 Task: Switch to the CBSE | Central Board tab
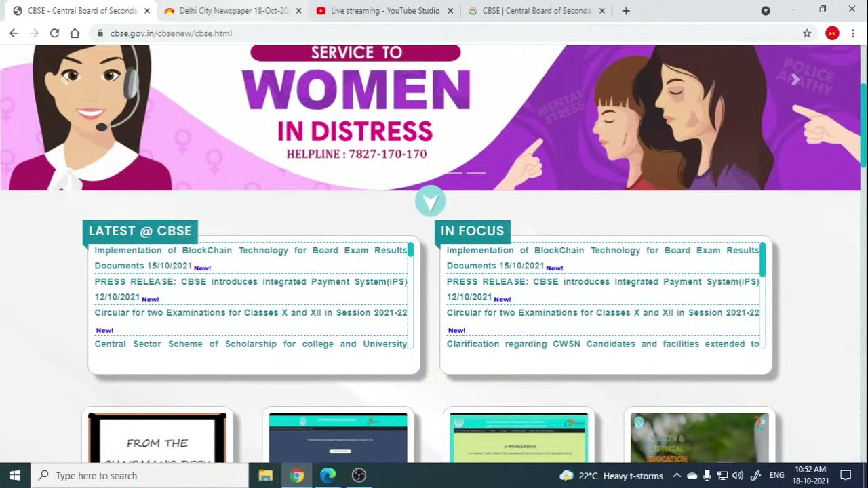pyautogui.click(x=536, y=11)
